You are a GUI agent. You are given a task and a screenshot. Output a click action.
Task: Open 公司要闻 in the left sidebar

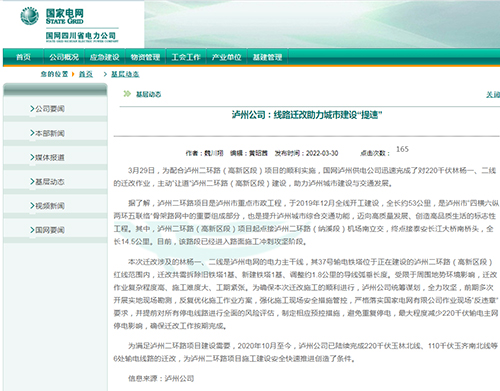(x=50, y=109)
